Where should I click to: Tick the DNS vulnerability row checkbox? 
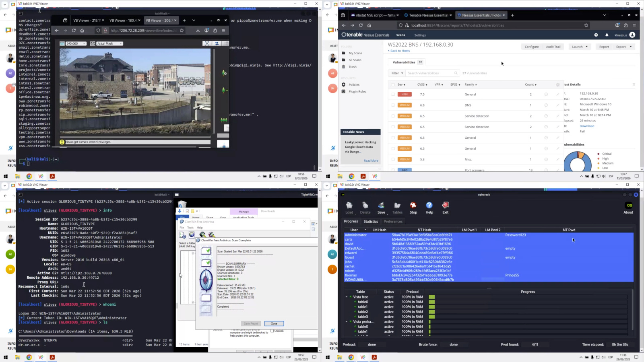point(393,105)
